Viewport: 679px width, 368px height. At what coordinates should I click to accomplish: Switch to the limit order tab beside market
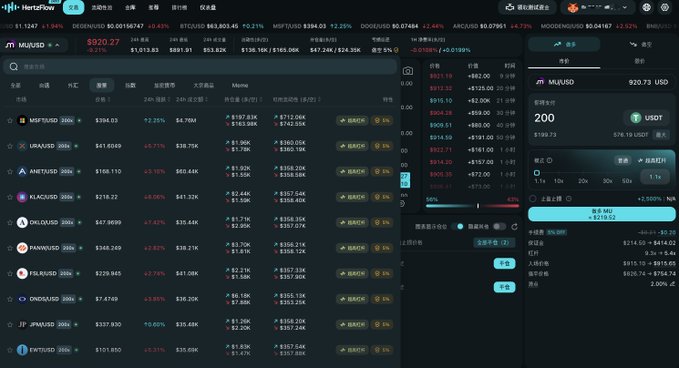pyautogui.click(x=640, y=61)
